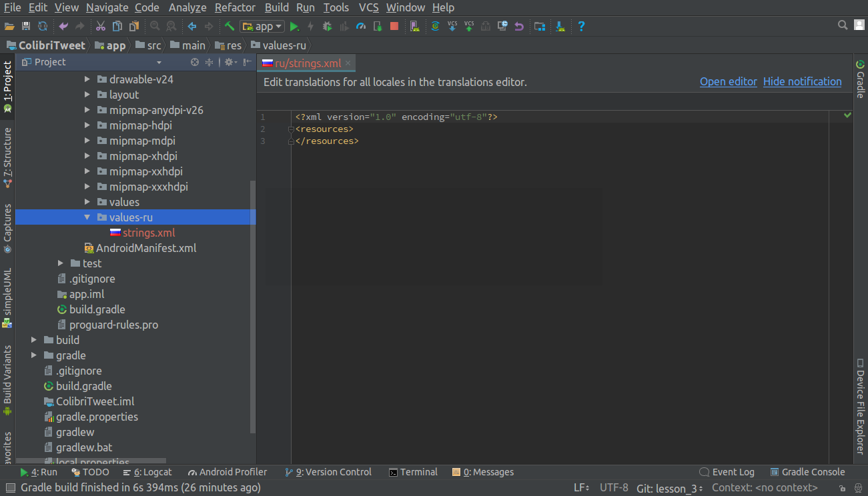Expand the layout folder in project tree

pyautogui.click(x=87, y=95)
